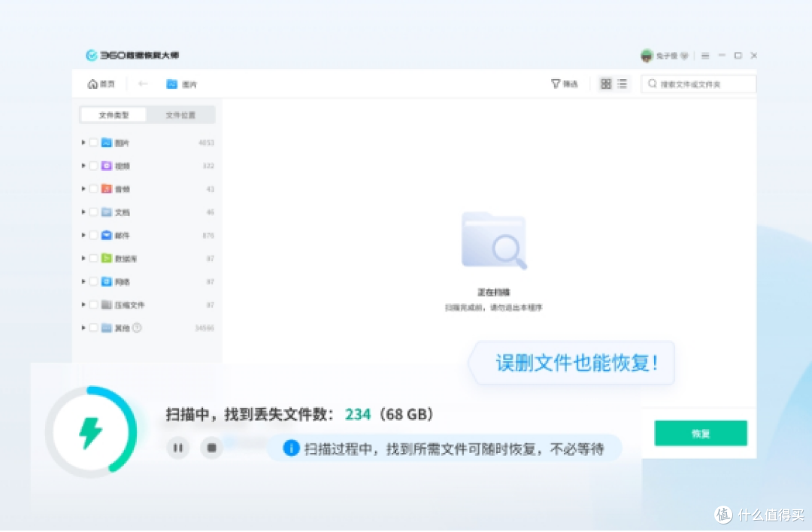This screenshot has height=532, width=812.
Task: Check the Database (数据库) checkbox
Action: [94, 258]
